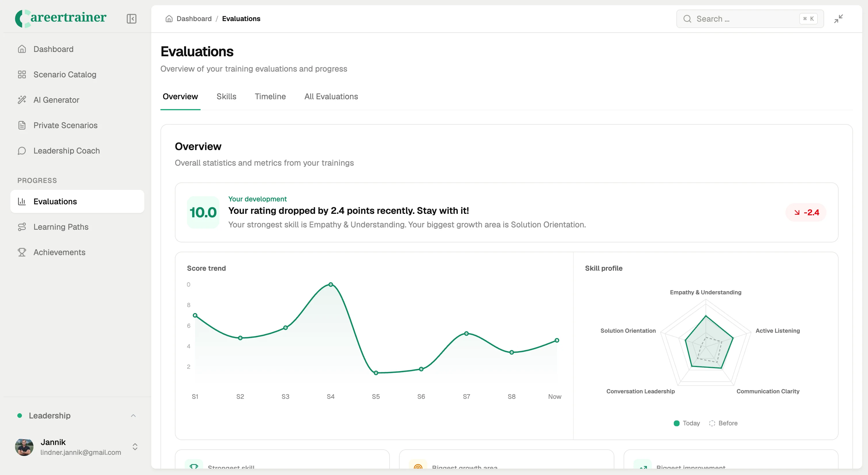This screenshot has height=475, width=868.
Task: Click the Biggest growth area target icon
Action: (x=418, y=467)
